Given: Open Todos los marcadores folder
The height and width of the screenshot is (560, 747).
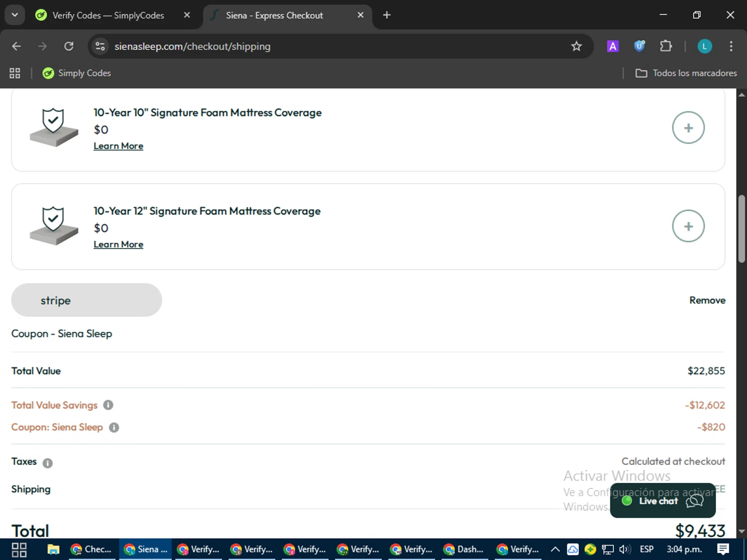Looking at the screenshot, I should 686,73.
